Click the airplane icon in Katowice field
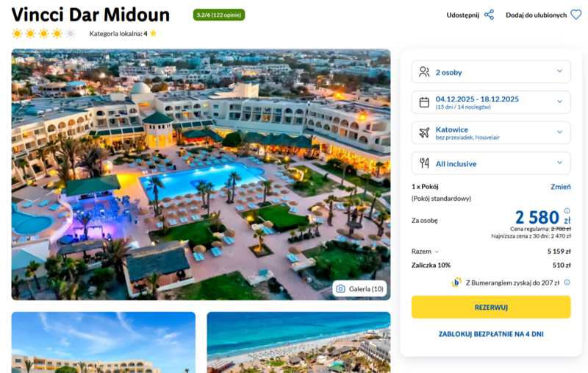Image resolution: width=588 pixels, height=373 pixels. (424, 132)
